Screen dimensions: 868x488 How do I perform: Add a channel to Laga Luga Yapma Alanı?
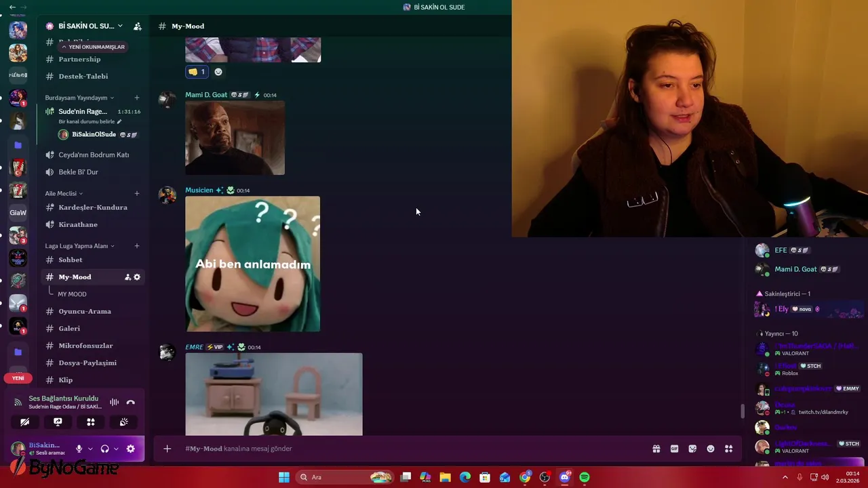tap(137, 246)
